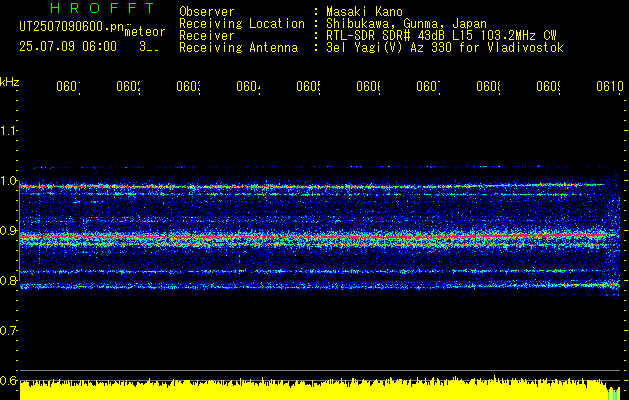Screen dimensions: 629x400
Task: Click the 0.8 kHz axis label
Action: pyautogui.click(x=8, y=280)
